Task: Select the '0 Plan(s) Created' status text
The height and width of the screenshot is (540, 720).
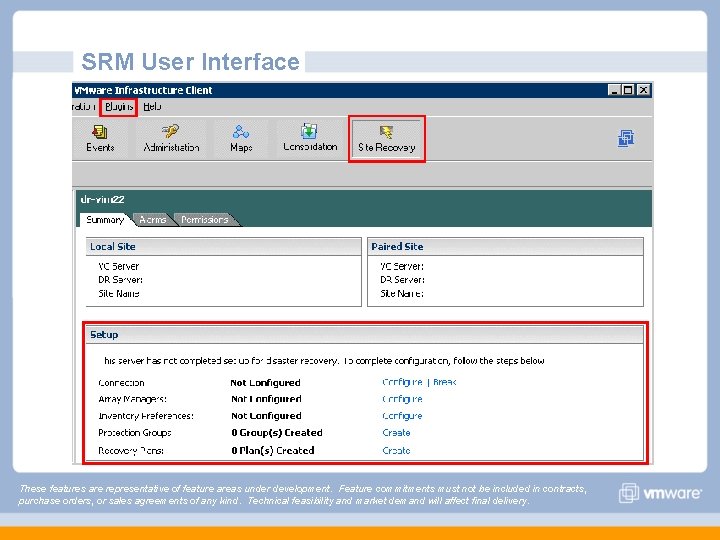Action: 273,450
